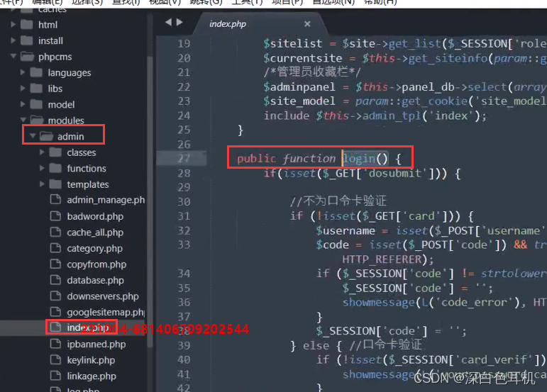
Task: Click $sitelist variable on line 19
Action: 293,43
